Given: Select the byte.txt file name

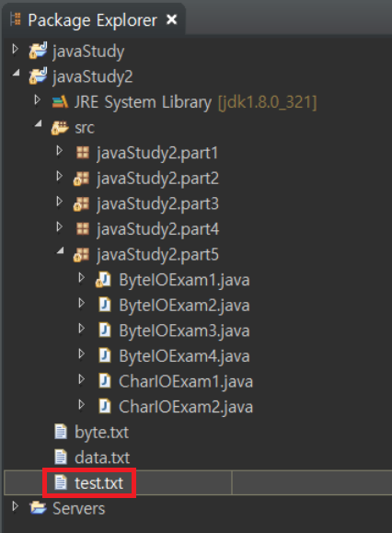Looking at the screenshot, I should [101, 433].
